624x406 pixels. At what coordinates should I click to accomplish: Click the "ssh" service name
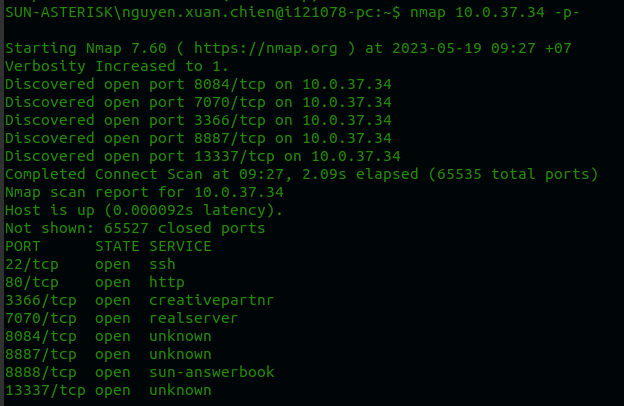pyautogui.click(x=162, y=264)
